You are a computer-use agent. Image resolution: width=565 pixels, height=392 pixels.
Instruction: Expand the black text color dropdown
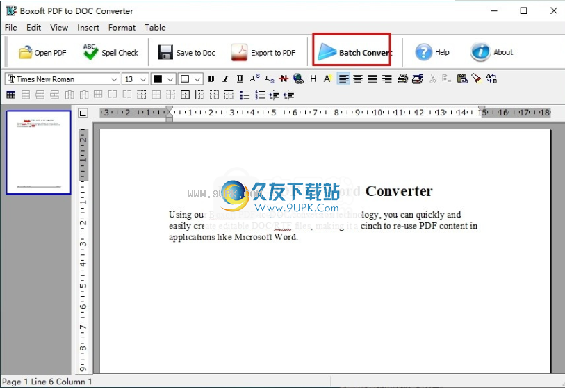(x=170, y=79)
